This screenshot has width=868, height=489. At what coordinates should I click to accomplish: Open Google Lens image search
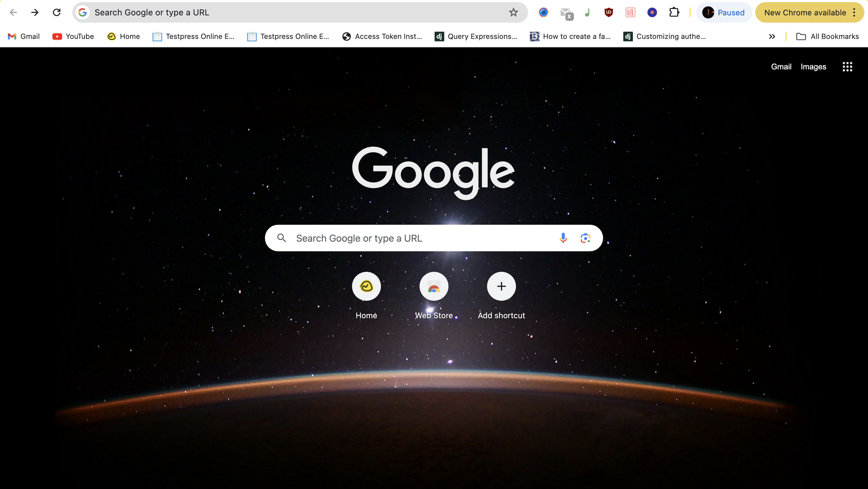click(x=585, y=238)
